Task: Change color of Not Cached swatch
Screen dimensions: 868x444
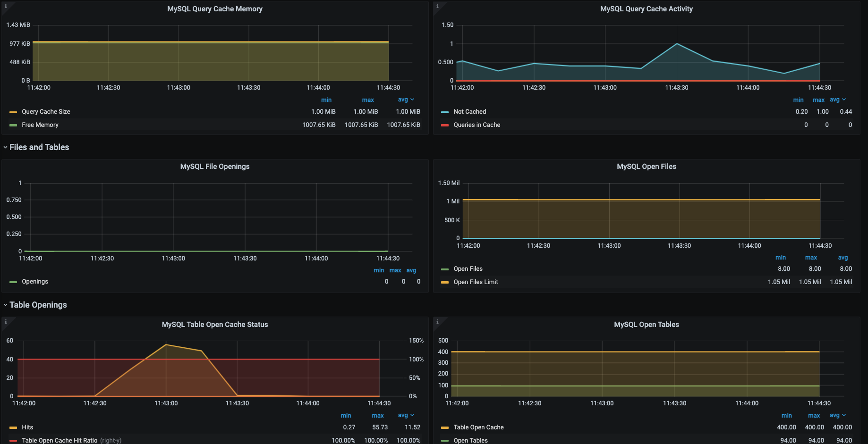Action: [444, 112]
